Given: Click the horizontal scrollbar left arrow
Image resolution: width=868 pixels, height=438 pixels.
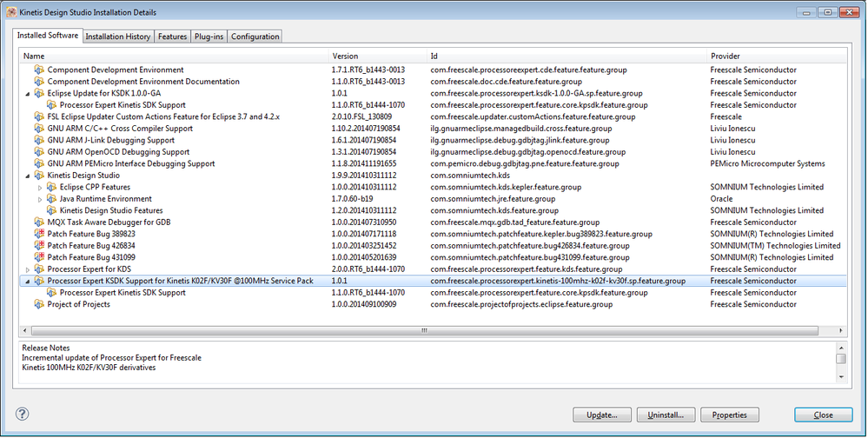Looking at the screenshot, I should pos(25,330).
